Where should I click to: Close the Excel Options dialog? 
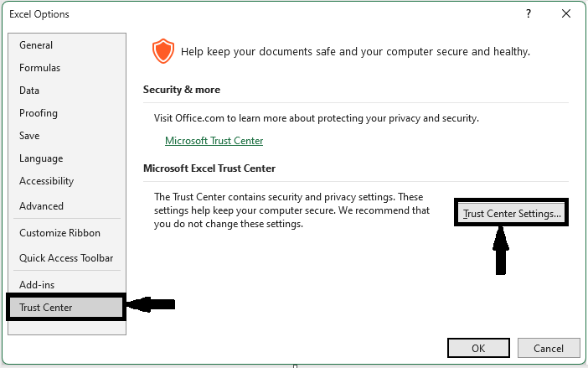pyautogui.click(x=567, y=14)
